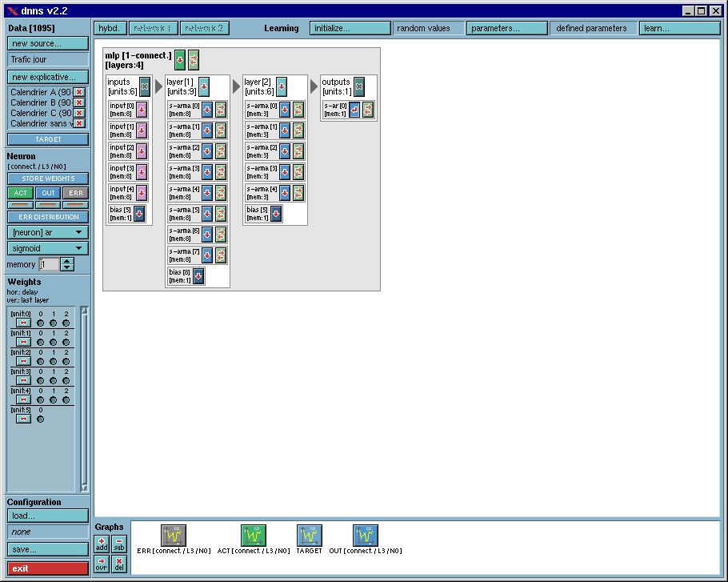Expand the sigmoid activation dropdown
The image size is (728, 582).
pos(48,248)
